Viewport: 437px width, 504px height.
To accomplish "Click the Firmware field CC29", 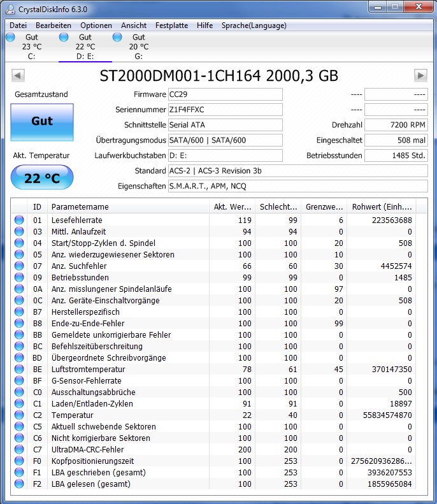I will tap(226, 94).
